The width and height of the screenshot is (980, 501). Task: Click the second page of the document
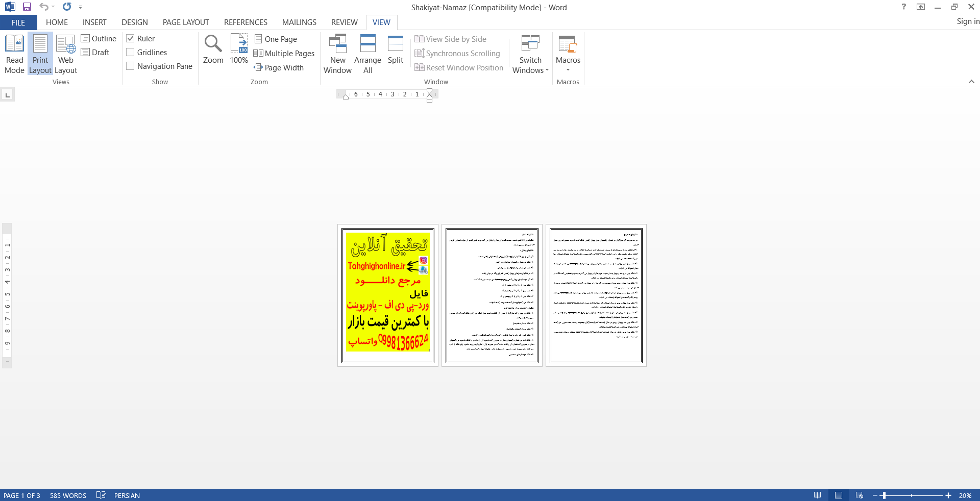pos(492,295)
